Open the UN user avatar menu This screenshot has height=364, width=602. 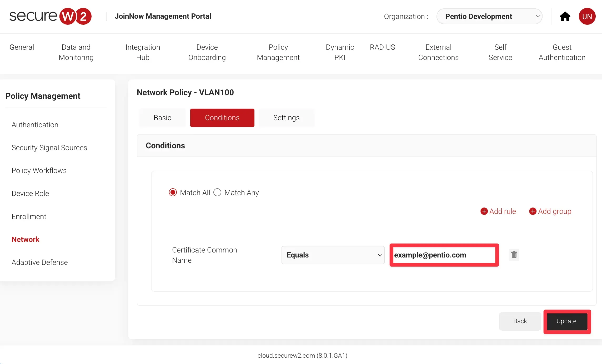pyautogui.click(x=587, y=16)
